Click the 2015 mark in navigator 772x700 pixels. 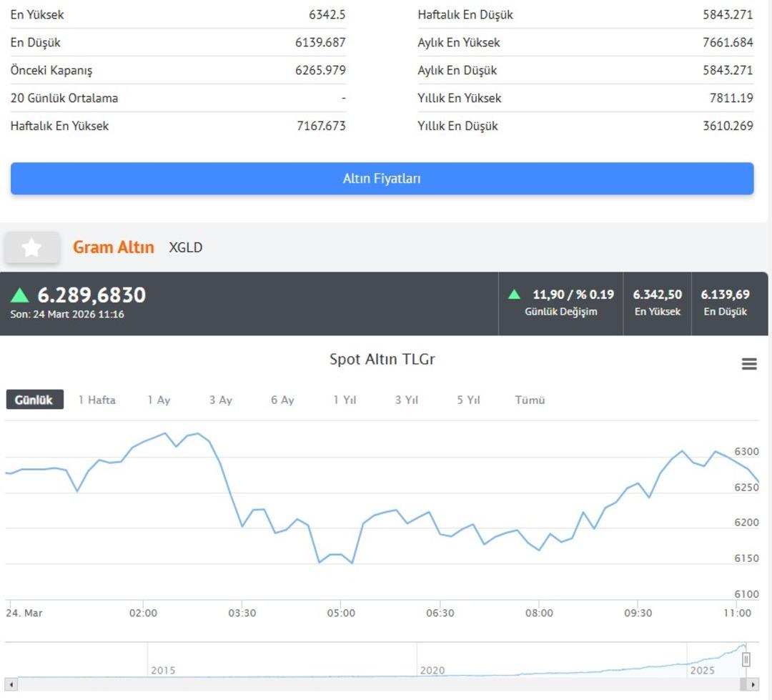click(163, 670)
